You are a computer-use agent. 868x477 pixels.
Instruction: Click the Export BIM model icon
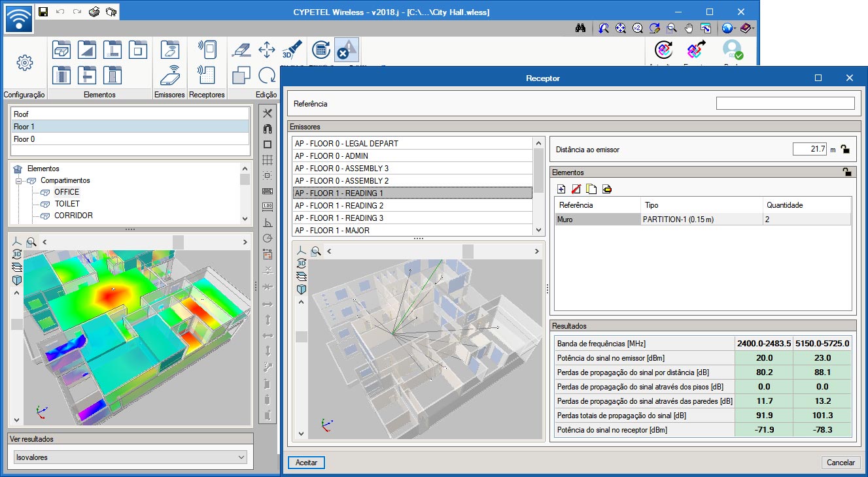point(697,50)
